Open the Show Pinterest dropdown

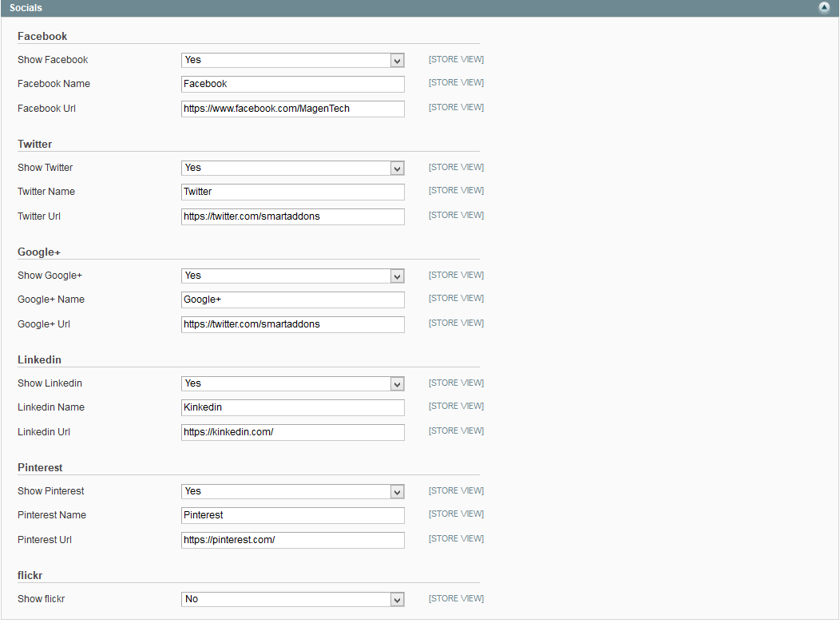pyautogui.click(x=292, y=491)
